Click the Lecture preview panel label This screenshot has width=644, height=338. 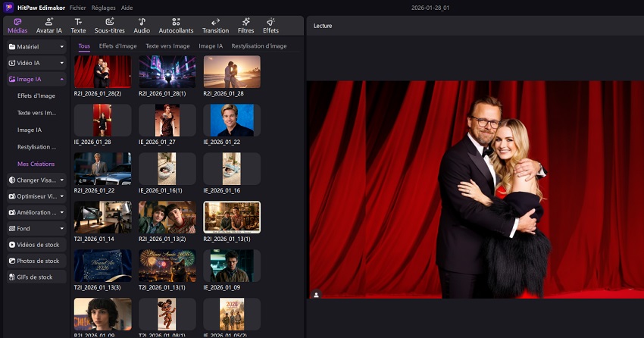tap(323, 26)
